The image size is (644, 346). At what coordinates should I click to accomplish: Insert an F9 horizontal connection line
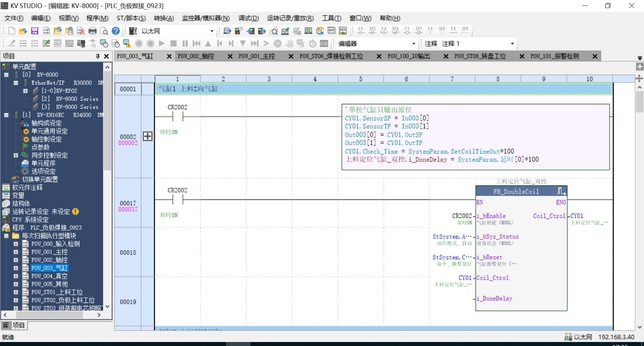coord(453,31)
